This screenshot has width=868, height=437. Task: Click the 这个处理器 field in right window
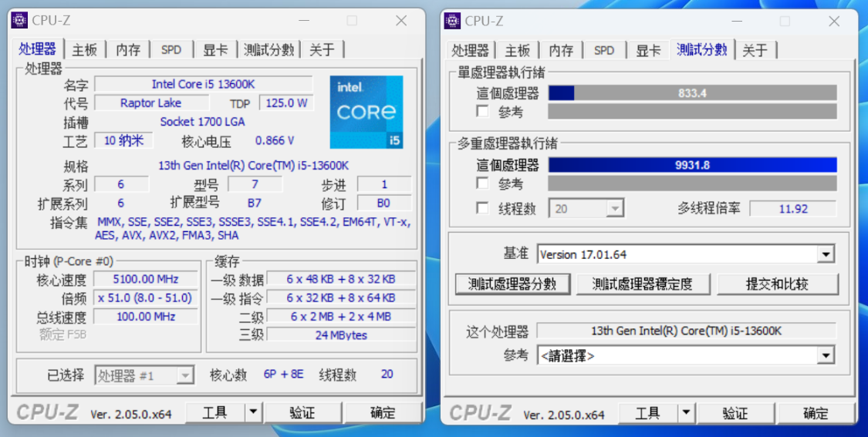point(687,331)
